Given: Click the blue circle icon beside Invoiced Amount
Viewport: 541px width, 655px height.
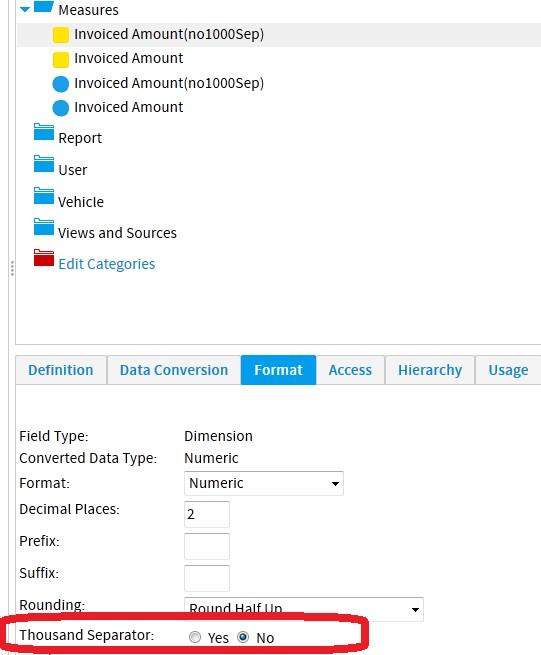Looking at the screenshot, I should [61, 108].
